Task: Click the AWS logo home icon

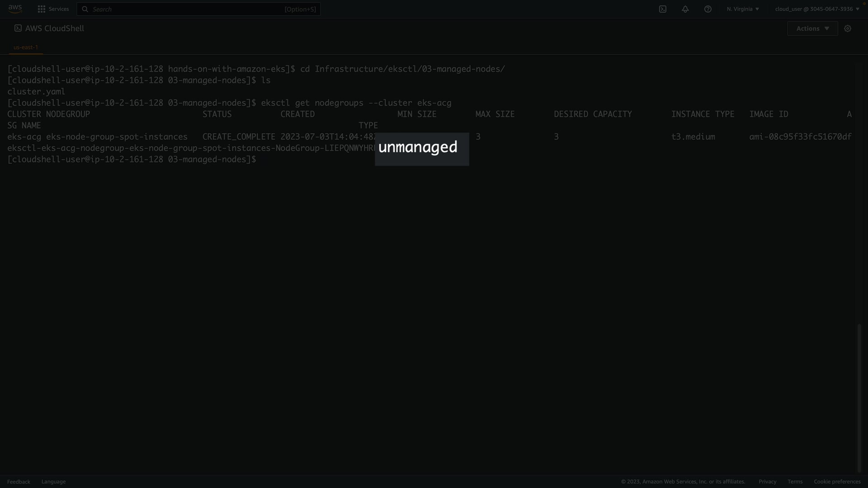Action: 15,9
